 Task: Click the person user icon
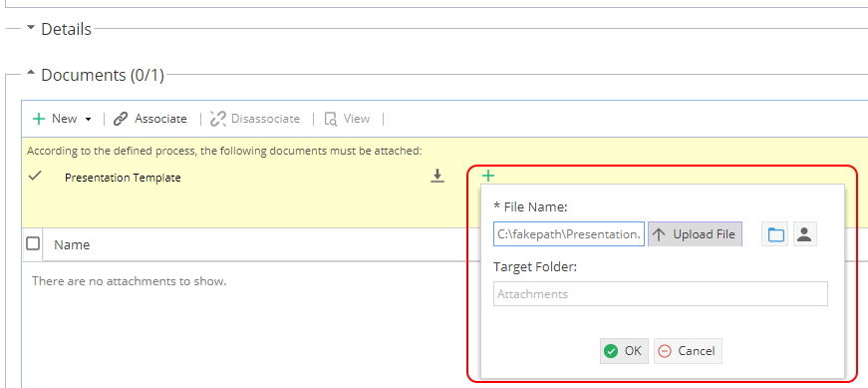(805, 234)
